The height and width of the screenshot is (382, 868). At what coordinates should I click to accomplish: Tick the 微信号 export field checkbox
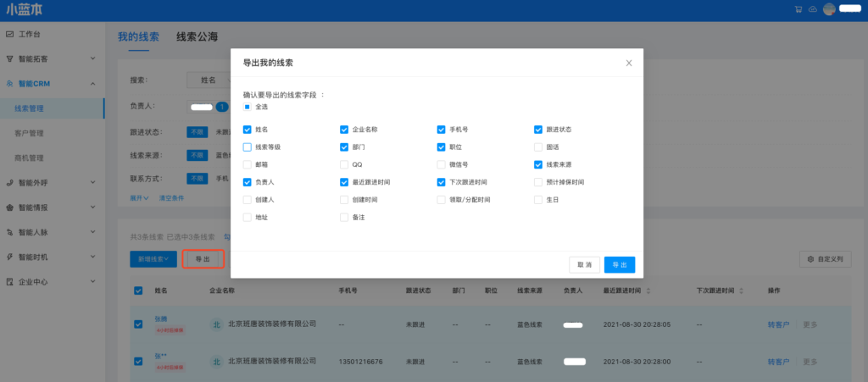[442, 164]
